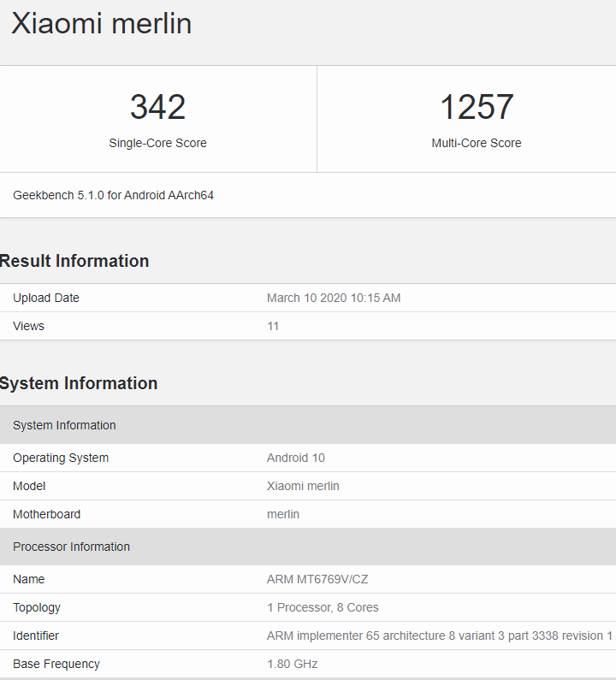The height and width of the screenshot is (680, 616).
Task: Click the Base Frequency label
Action: point(56,664)
